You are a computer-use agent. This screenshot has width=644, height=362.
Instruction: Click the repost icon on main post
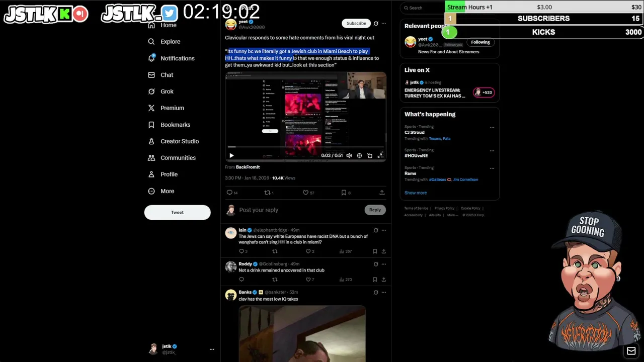(x=269, y=193)
